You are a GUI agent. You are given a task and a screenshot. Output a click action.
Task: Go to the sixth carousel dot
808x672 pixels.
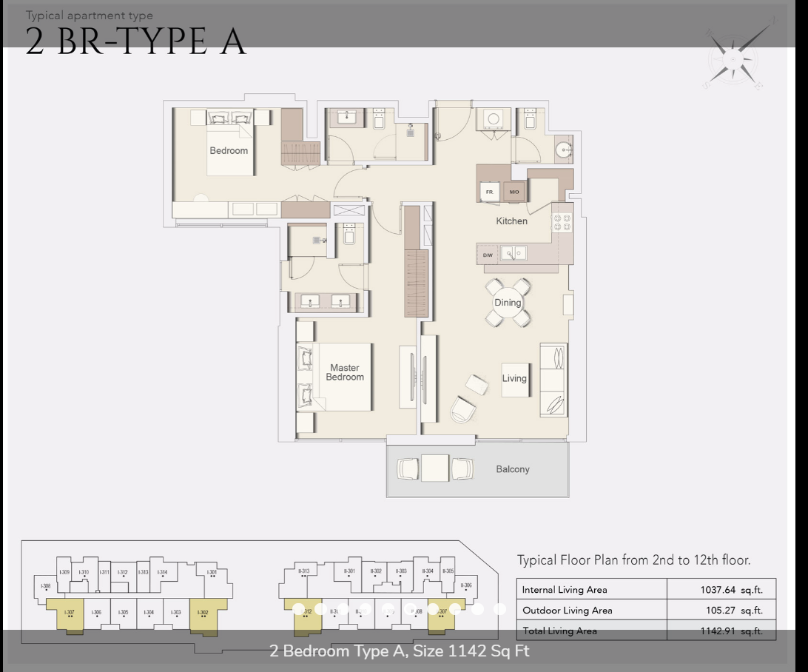(411, 609)
